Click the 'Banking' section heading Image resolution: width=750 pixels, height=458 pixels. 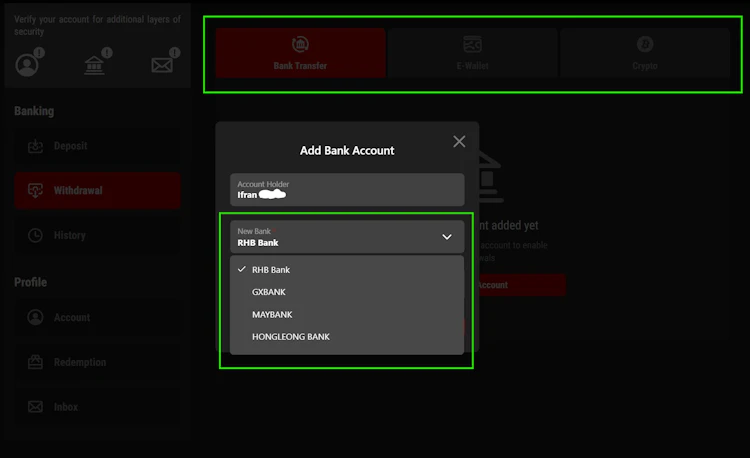click(x=34, y=111)
